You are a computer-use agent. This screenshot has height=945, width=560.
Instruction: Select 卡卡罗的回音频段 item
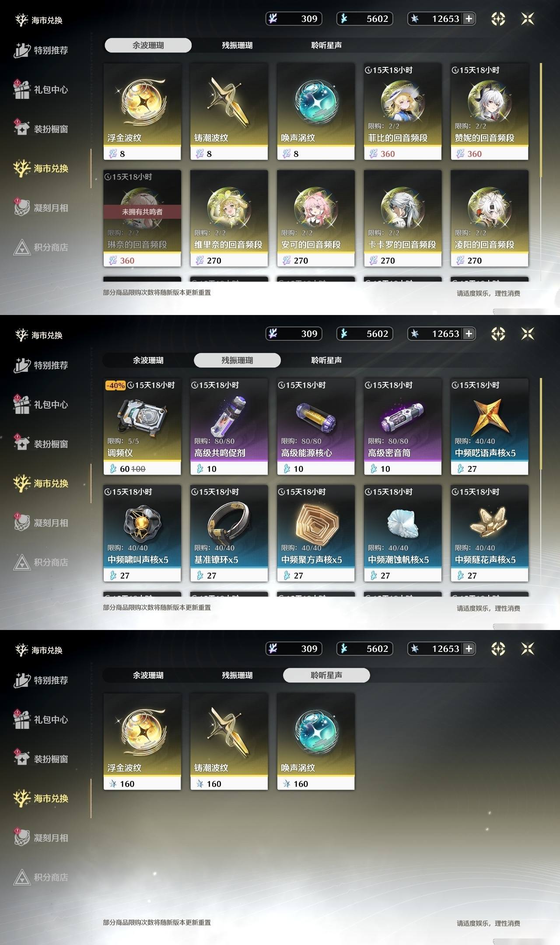(x=402, y=218)
